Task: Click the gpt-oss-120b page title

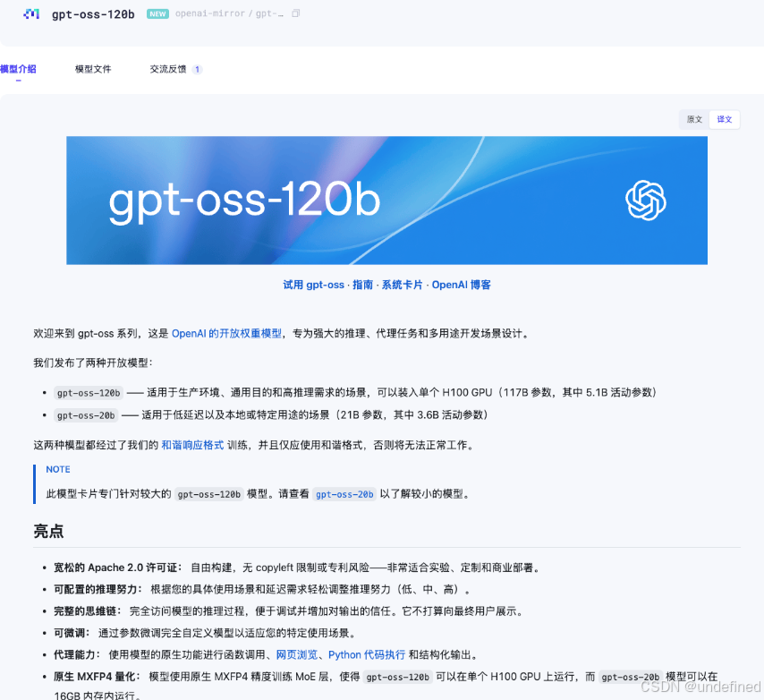Action: click(x=93, y=14)
